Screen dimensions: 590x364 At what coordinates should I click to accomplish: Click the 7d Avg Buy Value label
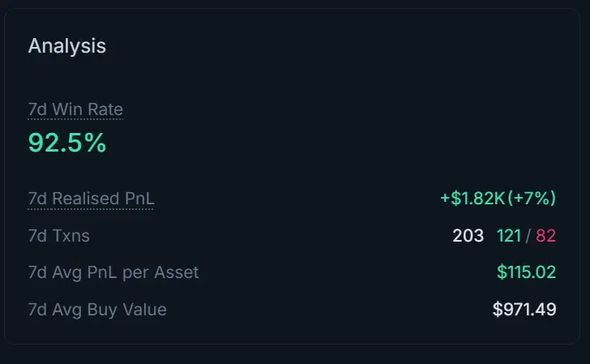pyautogui.click(x=97, y=309)
